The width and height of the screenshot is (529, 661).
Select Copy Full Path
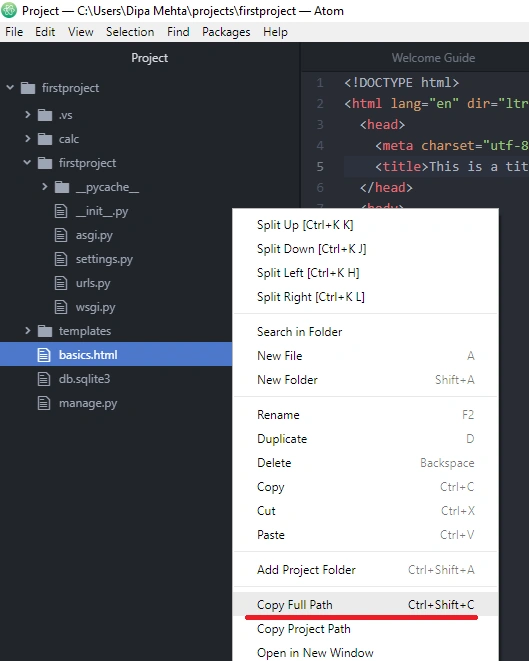pyautogui.click(x=366, y=605)
